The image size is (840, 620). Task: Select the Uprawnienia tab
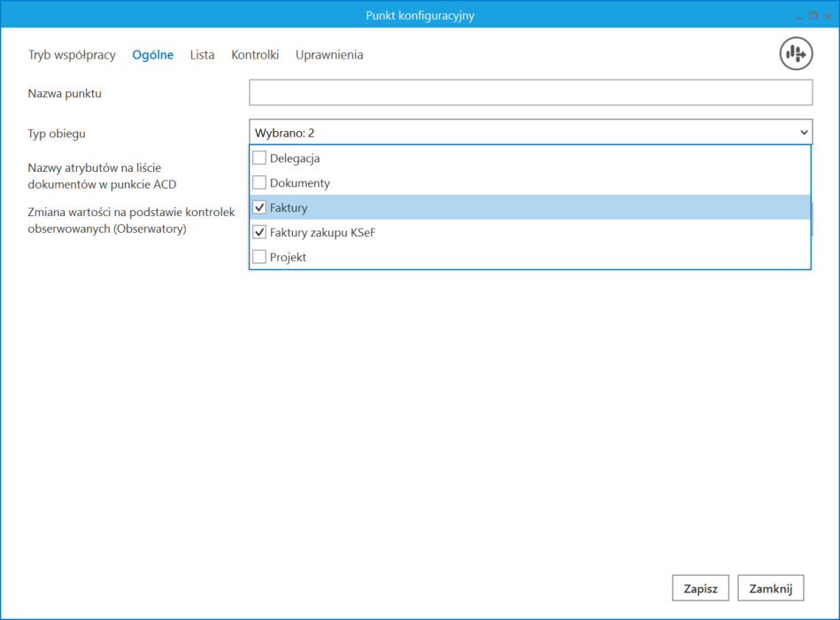point(329,55)
